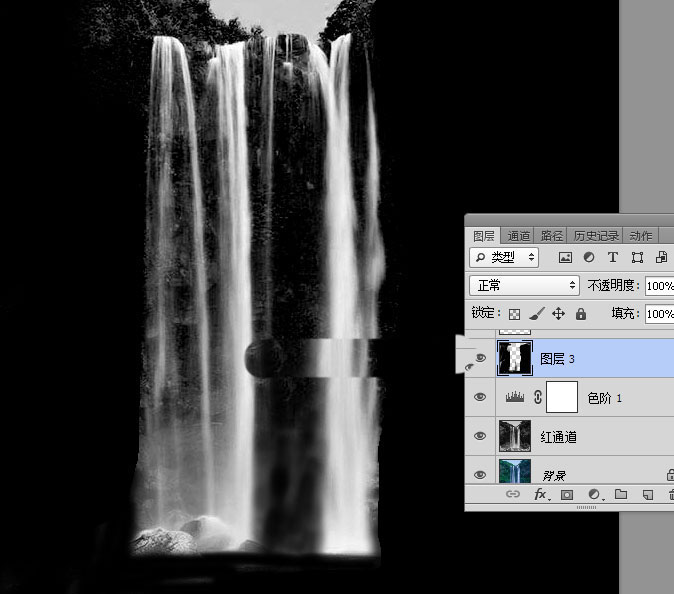Click the lock position move icon
The height and width of the screenshot is (594, 674).
tap(559, 314)
